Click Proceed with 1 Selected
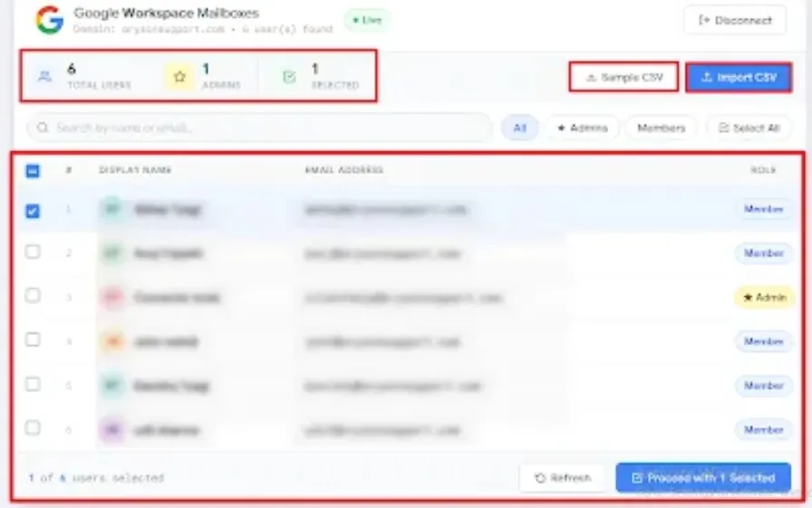The image size is (812, 508). click(x=703, y=477)
